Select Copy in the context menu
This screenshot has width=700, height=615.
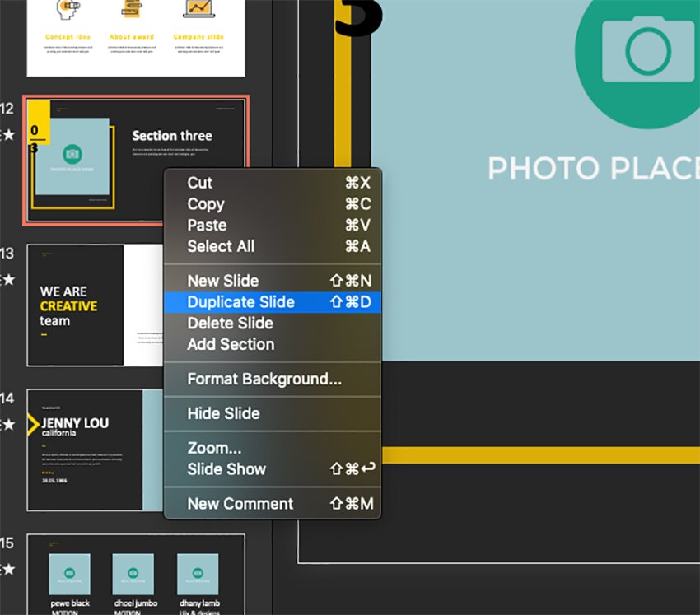pos(206,204)
